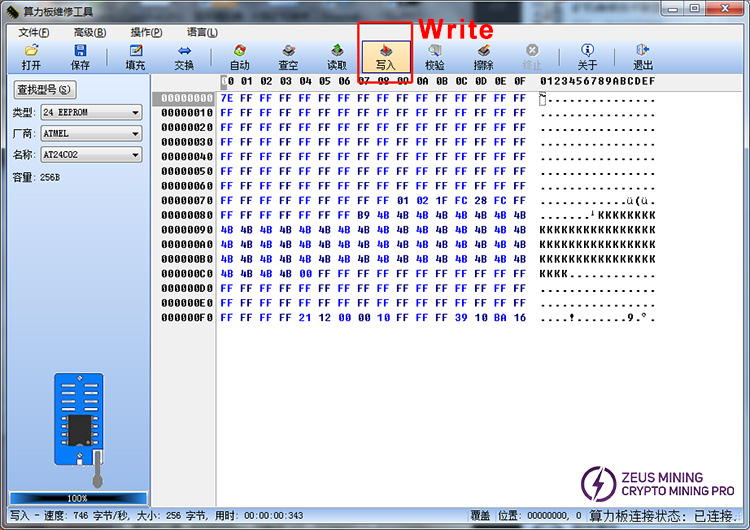Viewport: 750px width, 530px height.
Task: Select the first hex byte 7E at offset 00000000
Action: pyautogui.click(x=227, y=98)
